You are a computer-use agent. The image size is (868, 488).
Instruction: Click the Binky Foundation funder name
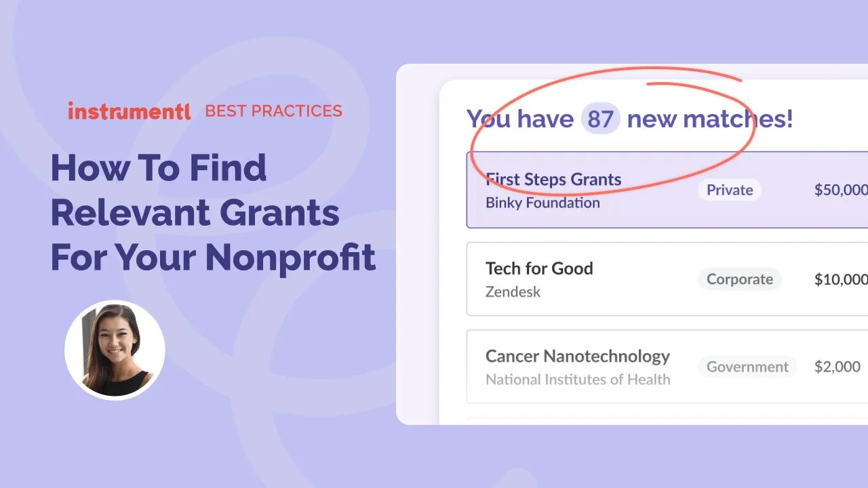[x=542, y=203]
